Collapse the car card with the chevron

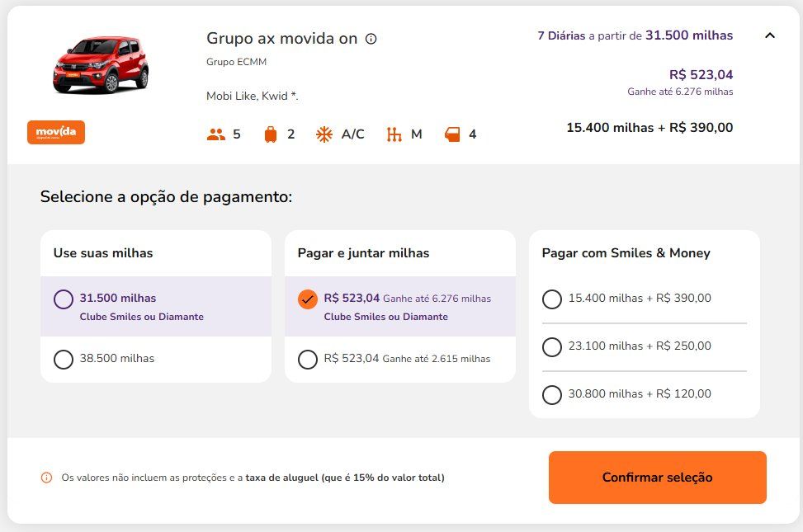coord(770,35)
